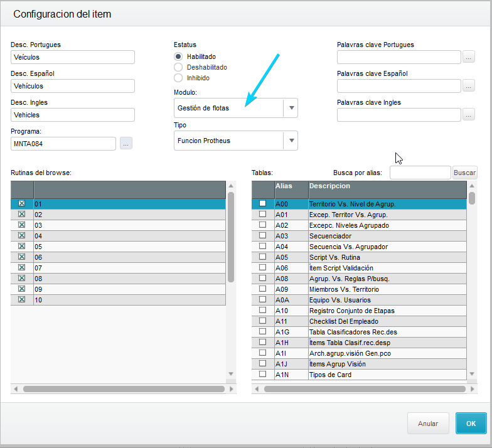Select the Habilitado radio button

click(x=178, y=56)
